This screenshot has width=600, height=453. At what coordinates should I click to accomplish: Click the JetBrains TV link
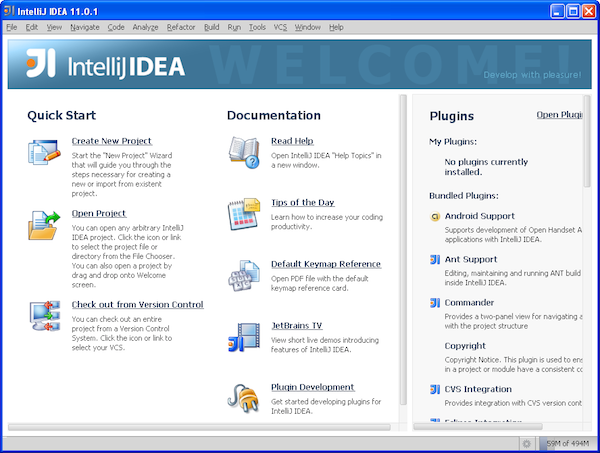(297, 326)
